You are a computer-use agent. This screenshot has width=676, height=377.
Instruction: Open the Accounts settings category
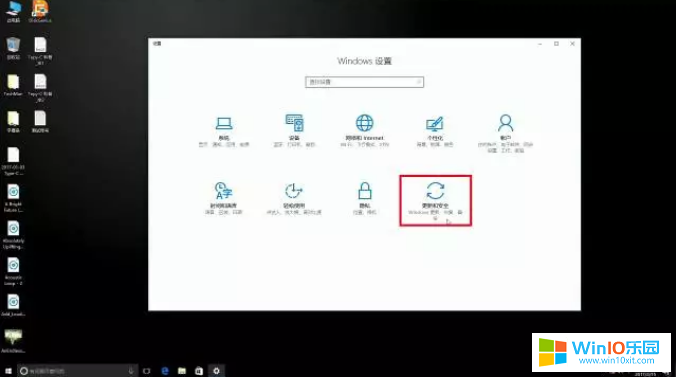[x=505, y=133]
